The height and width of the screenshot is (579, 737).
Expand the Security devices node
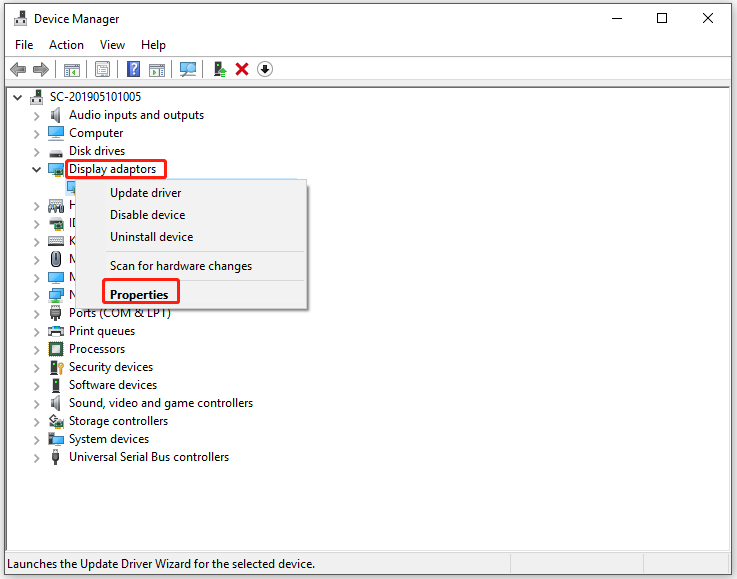tap(36, 368)
